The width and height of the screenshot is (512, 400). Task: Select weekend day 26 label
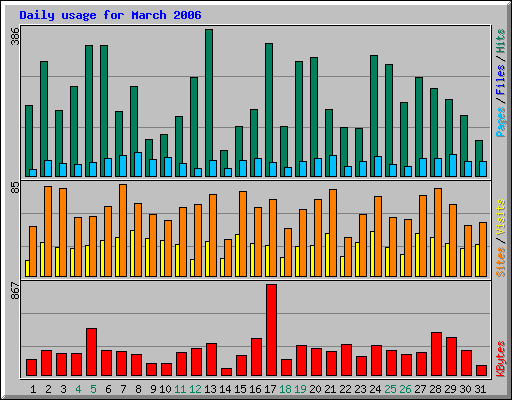(x=405, y=389)
